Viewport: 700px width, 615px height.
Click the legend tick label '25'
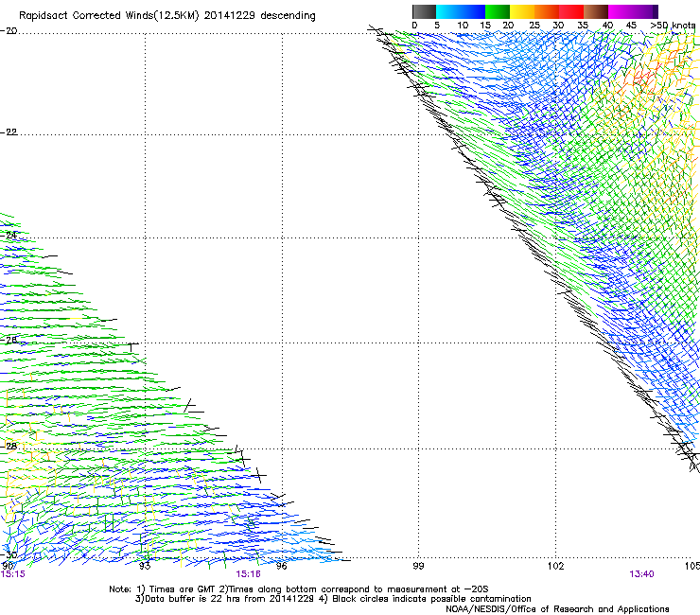coord(534,26)
